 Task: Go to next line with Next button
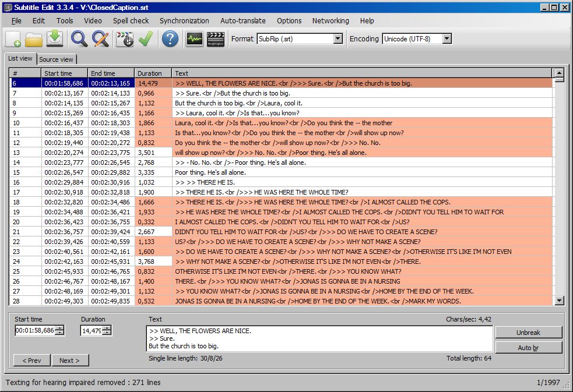tap(70, 360)
